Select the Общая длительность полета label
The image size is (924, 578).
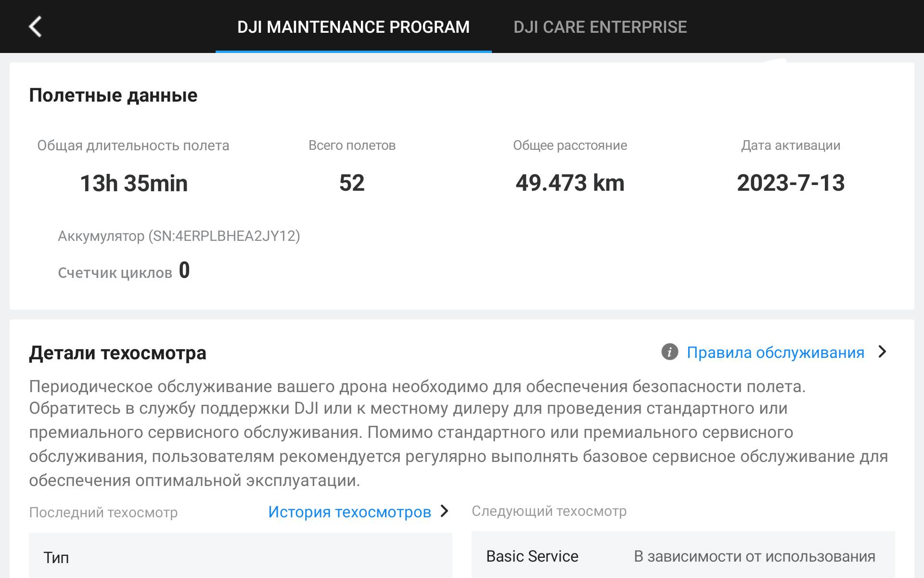[133, 145]
